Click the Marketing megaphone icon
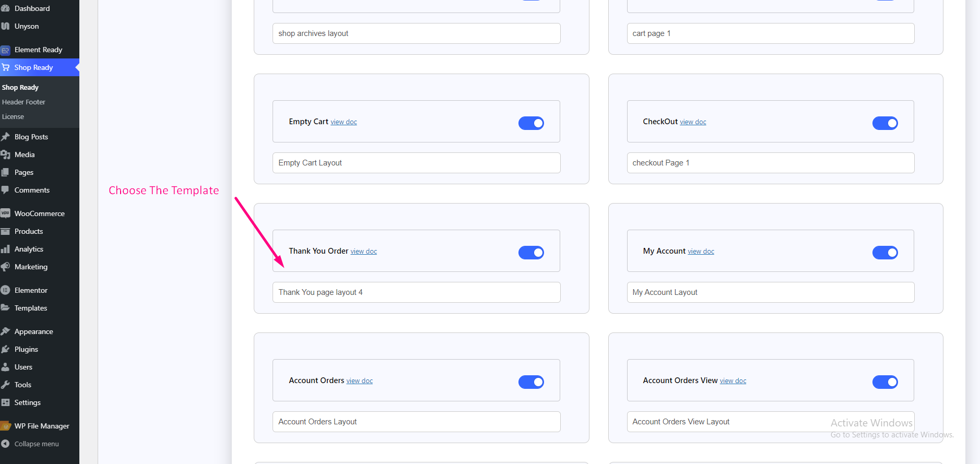 (6, 267)
